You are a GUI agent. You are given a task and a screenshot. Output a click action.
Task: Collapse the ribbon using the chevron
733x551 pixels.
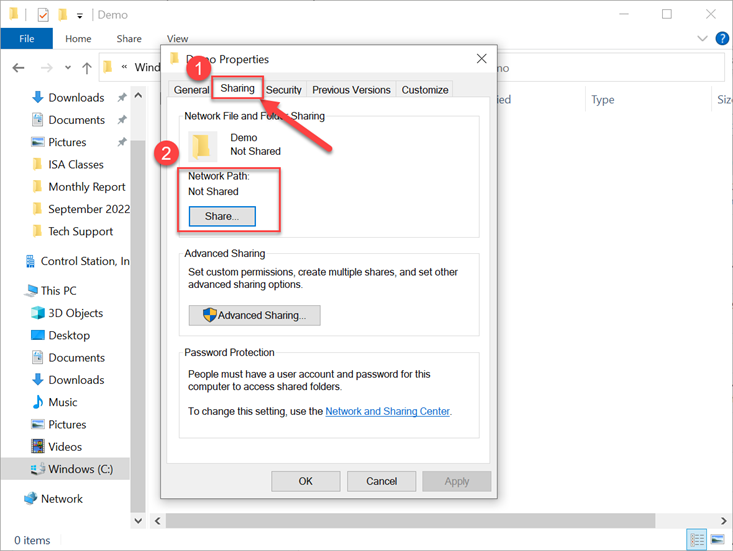pos(702,39)
